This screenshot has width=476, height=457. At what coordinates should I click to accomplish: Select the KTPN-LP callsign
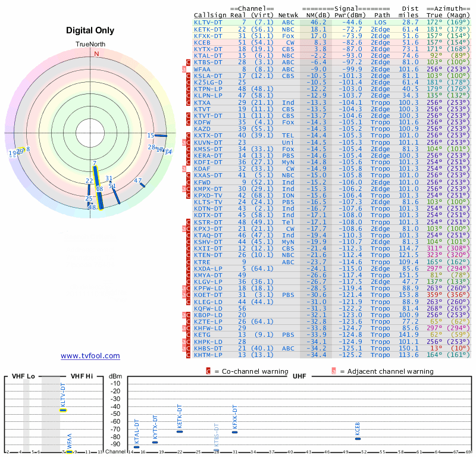coord(208,89)
